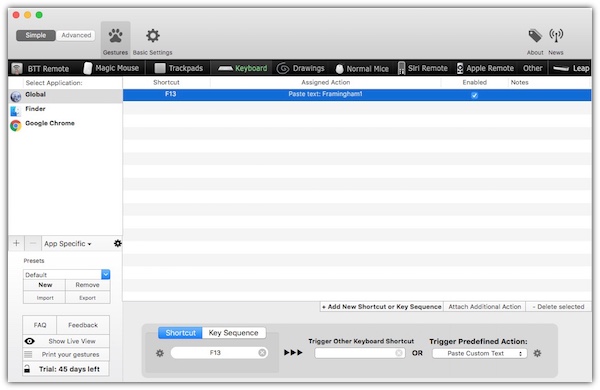
Task: Select the Shortcut segment
Action: click(180, 333)
